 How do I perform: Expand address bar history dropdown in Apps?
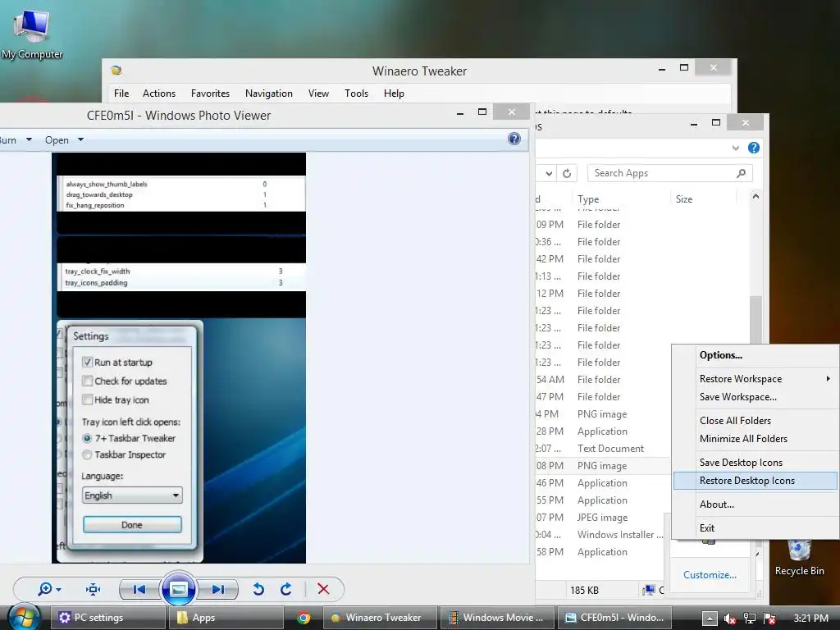click(549, 173)
